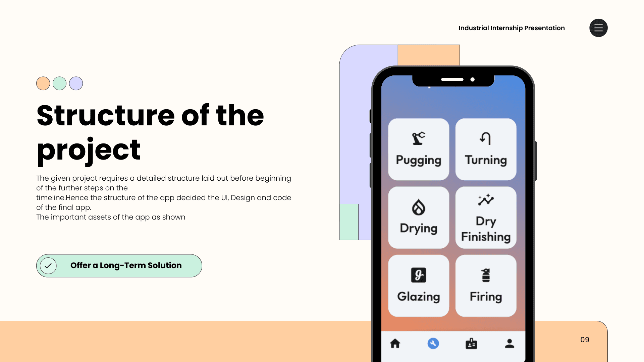Image resolution: width=644 pixels, height=362 pixels.
Task: Click the Offer a Long-Term Solution button
Action: coord(119,266)
